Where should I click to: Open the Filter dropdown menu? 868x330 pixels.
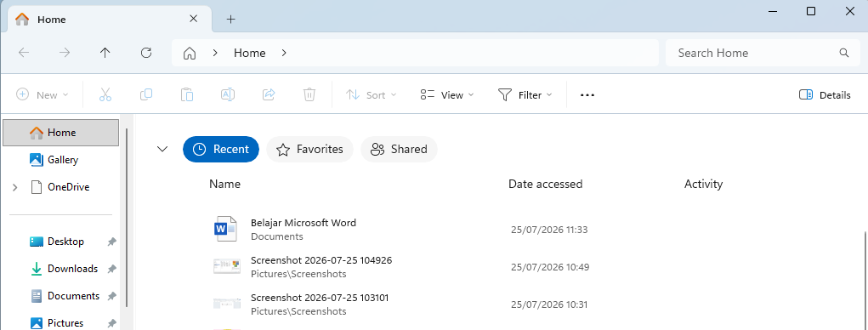click(x=525, y=94)
